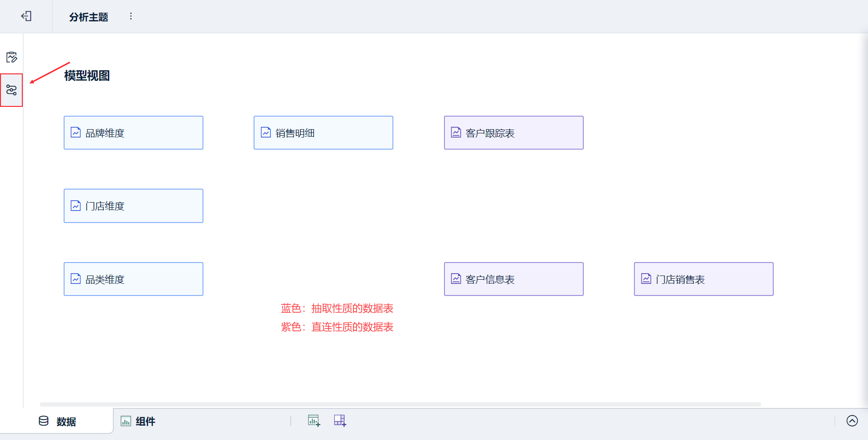Select the 品类维度 table card
The height and width of the screenshot is (440, 868).
click(133, 279)
